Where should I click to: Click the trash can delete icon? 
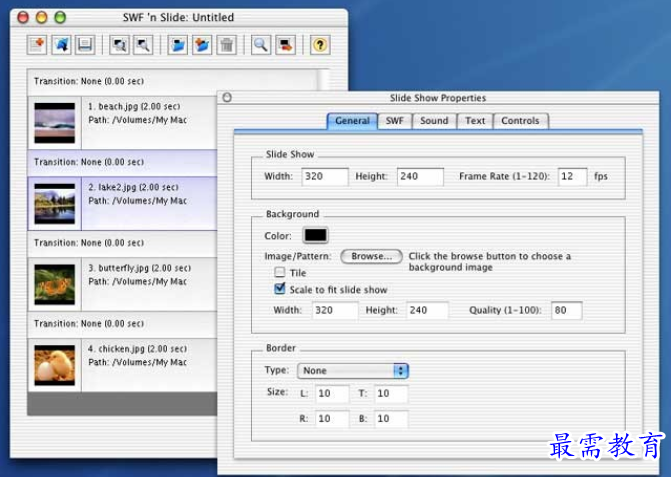[226, 45]
